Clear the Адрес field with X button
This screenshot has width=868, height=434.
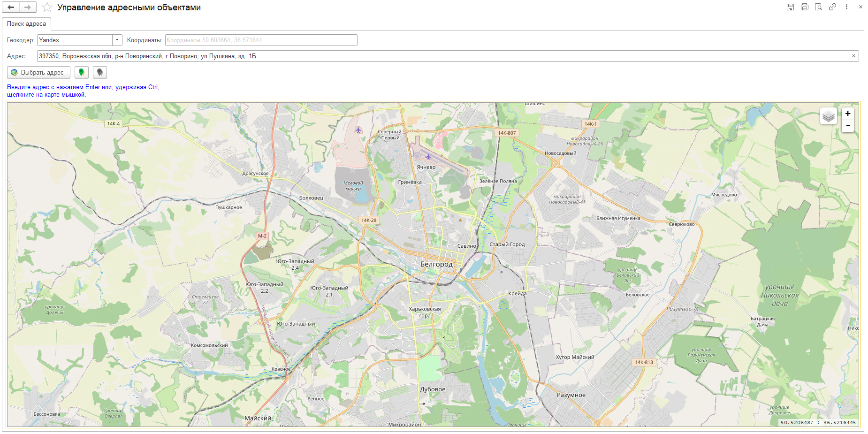[x=853, y=56]
